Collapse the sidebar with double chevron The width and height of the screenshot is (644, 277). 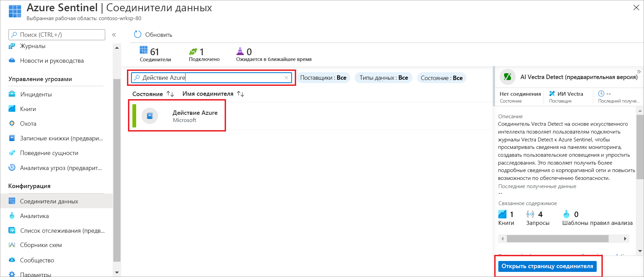(114, 35)
